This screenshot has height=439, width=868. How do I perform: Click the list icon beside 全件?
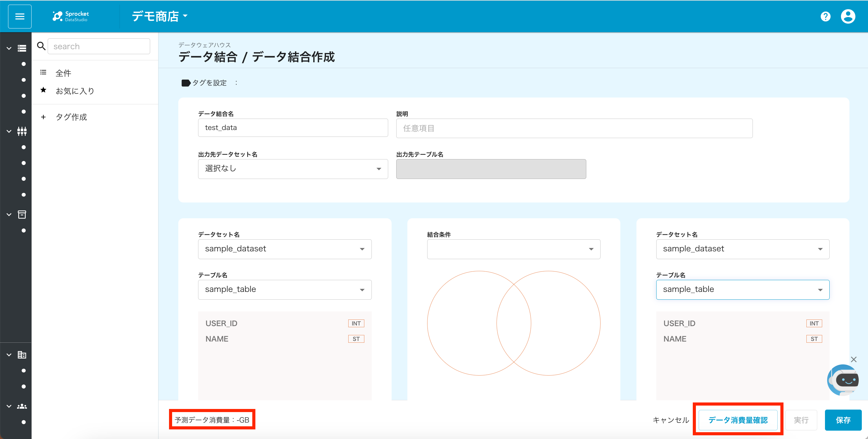pyautogui.click(x=43, y=72)
